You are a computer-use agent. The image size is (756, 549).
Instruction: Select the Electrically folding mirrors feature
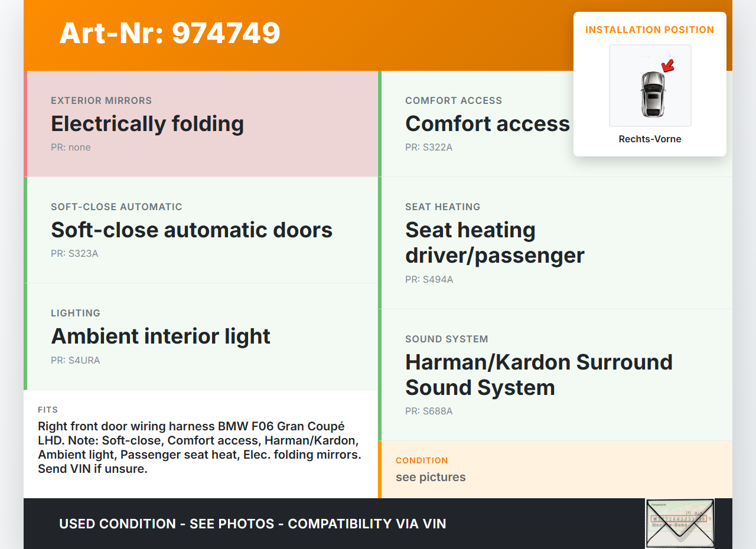point(147,124)
